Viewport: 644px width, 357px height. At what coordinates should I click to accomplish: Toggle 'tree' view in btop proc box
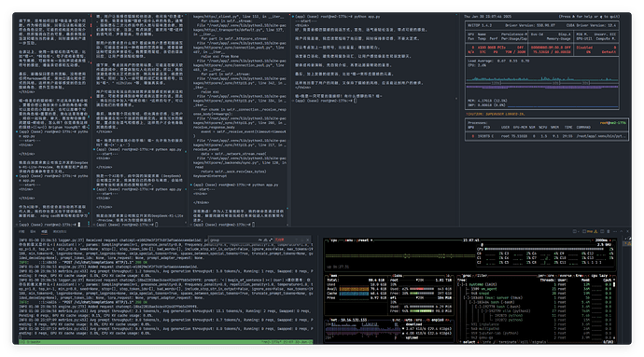click(x=580, y=275)
